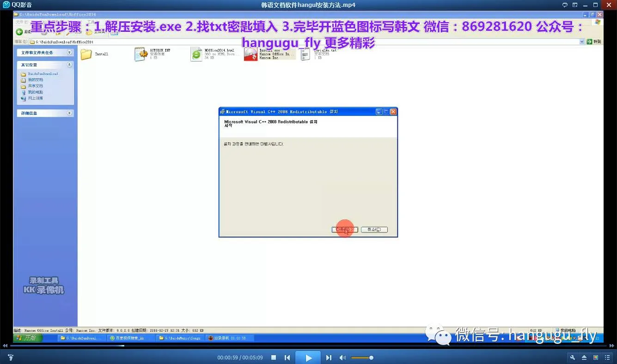The height and width of the screenshot is (364, 617).
Task: Collapse the 其它位置 panel
Action: (69, 65)
